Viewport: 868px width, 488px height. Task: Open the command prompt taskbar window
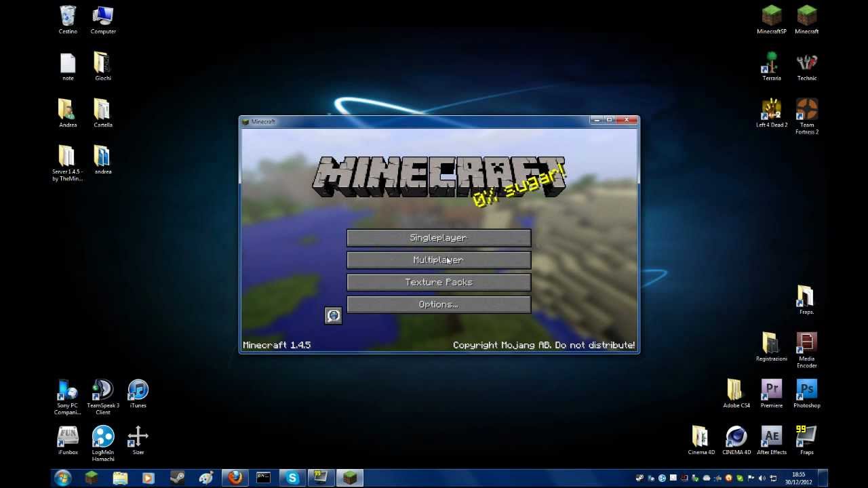click(x=264, y=479)
